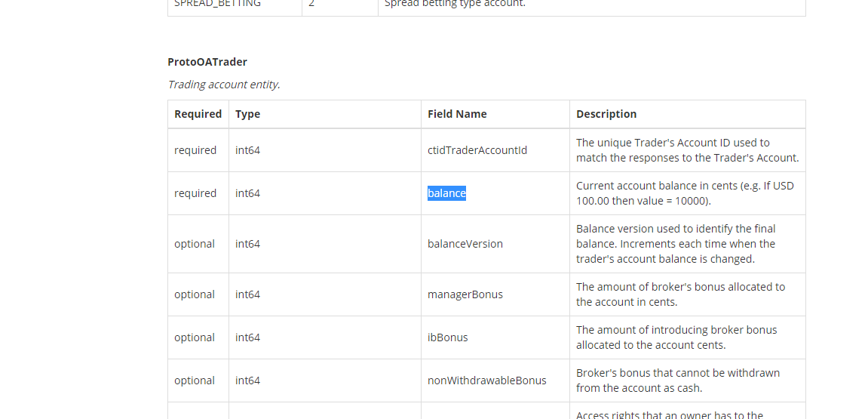This screenshot has width=868, height=419.
Task: Click the ctidTraderAccountId description text
Action: click(x=688, y=150)
